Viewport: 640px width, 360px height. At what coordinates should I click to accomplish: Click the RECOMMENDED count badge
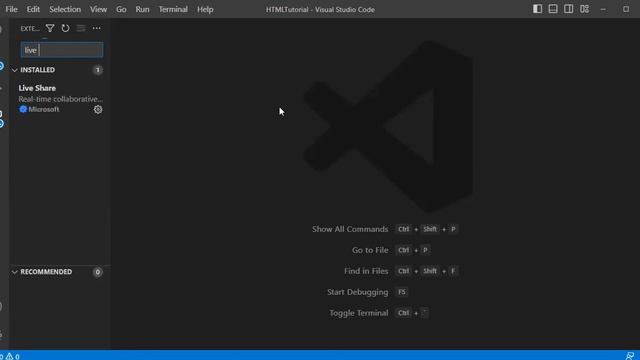tap(98, 272)
